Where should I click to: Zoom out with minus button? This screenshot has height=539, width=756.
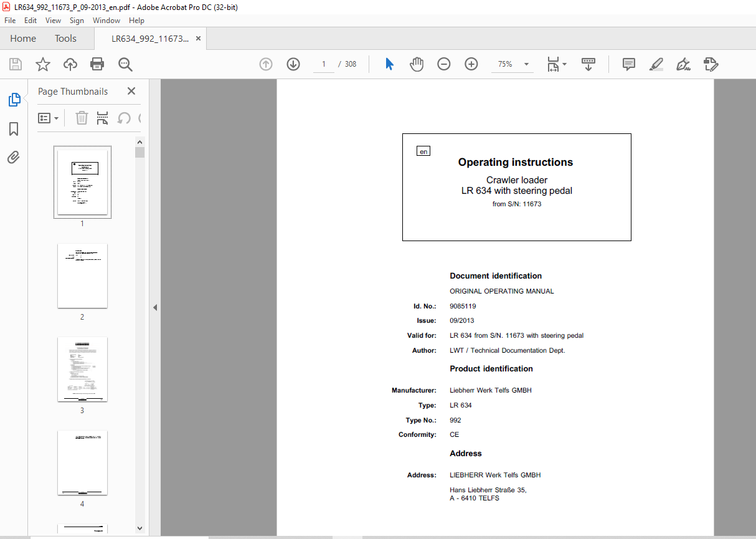pyautogui.click(x=444, y=64)
